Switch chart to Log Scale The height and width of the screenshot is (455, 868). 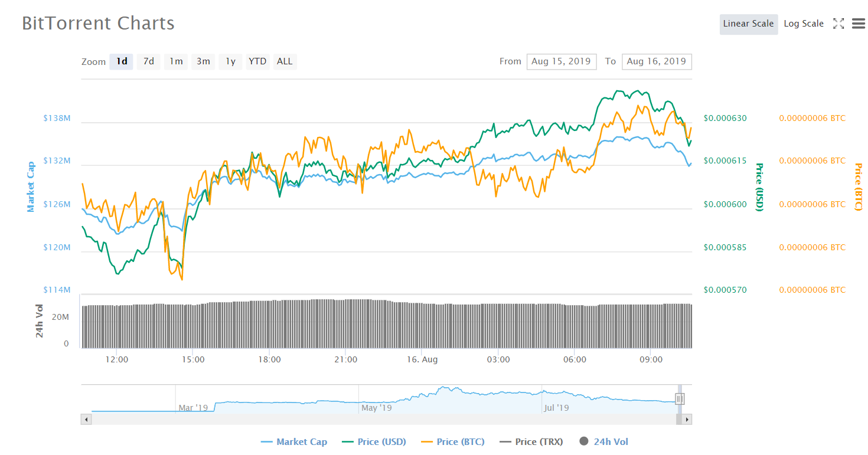pos(804,24)
